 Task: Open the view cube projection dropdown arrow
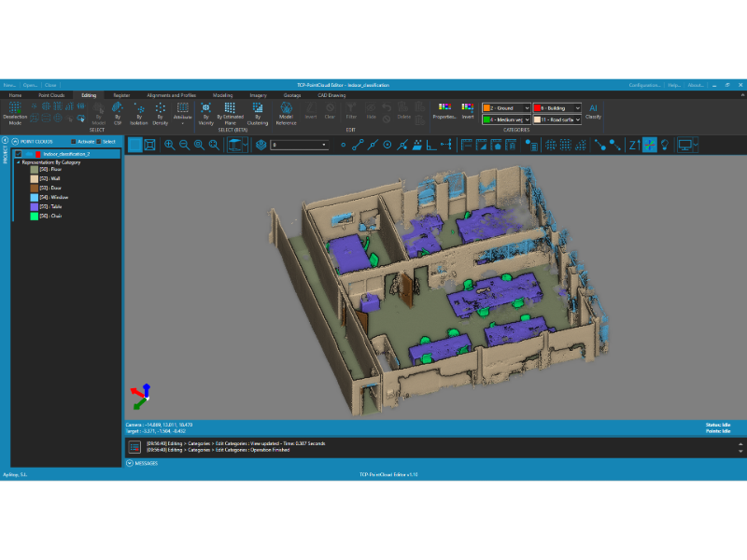pyautogui.click(x=246, y=145)
